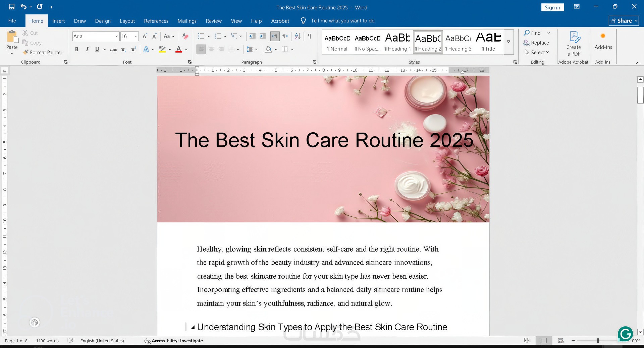Increase the paragraph indent

click(x=263, y=36)
